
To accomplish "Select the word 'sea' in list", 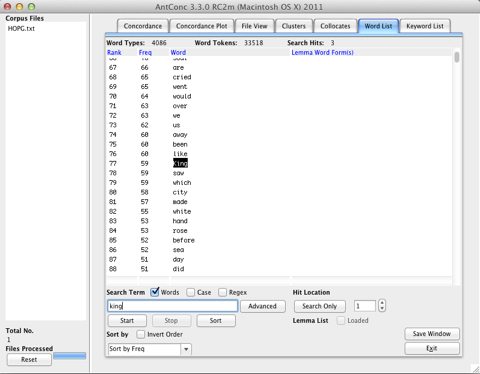I will coord(178,250).
